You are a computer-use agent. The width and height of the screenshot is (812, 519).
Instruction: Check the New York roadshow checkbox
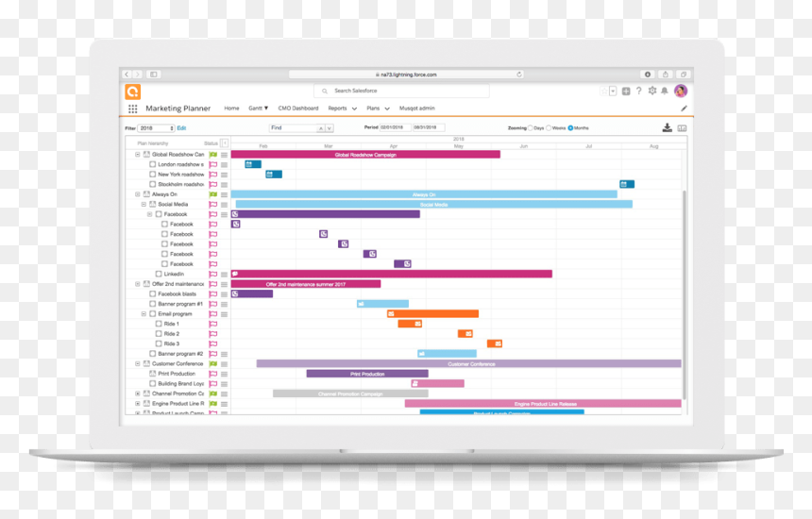click(152, 175)
